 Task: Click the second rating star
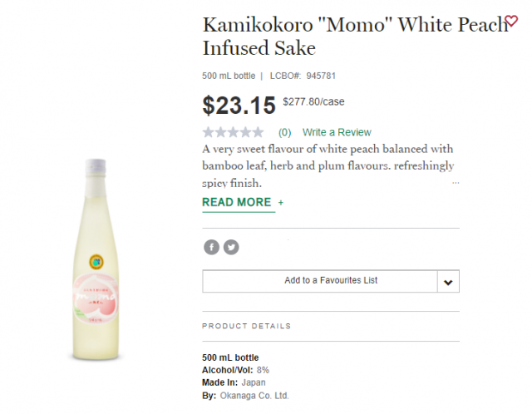221,132
